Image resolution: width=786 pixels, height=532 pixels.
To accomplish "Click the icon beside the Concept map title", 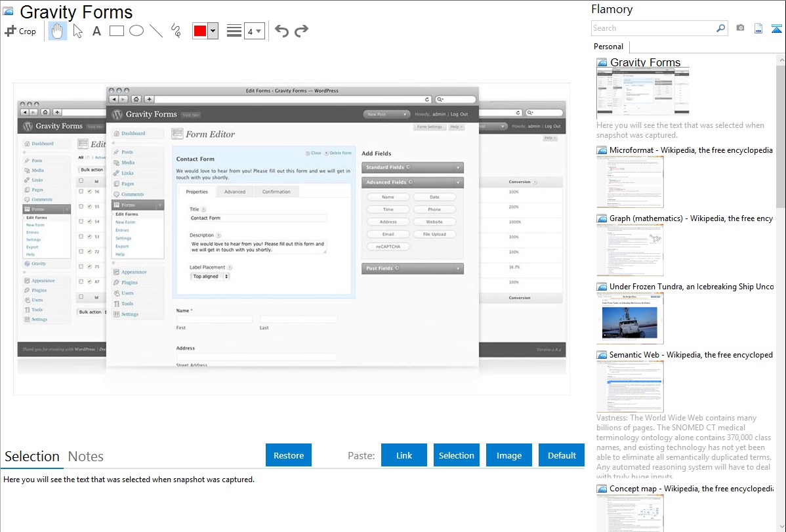I will [602, 489].
